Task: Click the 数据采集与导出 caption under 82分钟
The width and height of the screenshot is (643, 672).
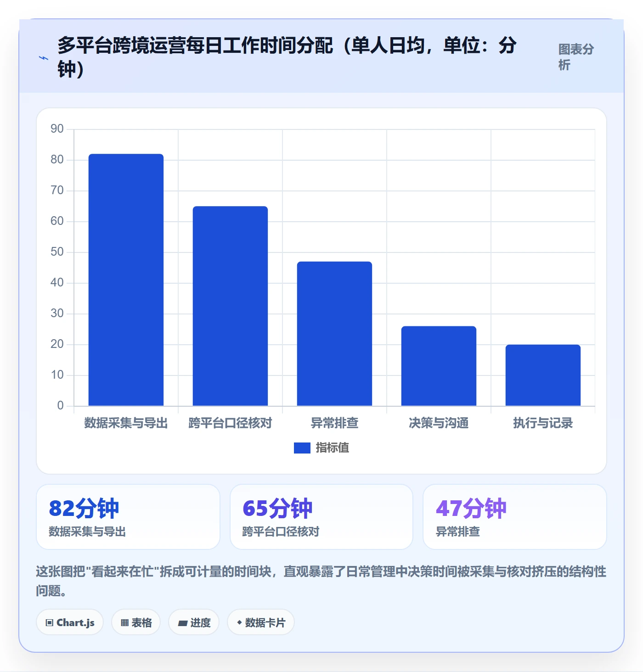Action: pyautogui.click(x=87, y=532)
